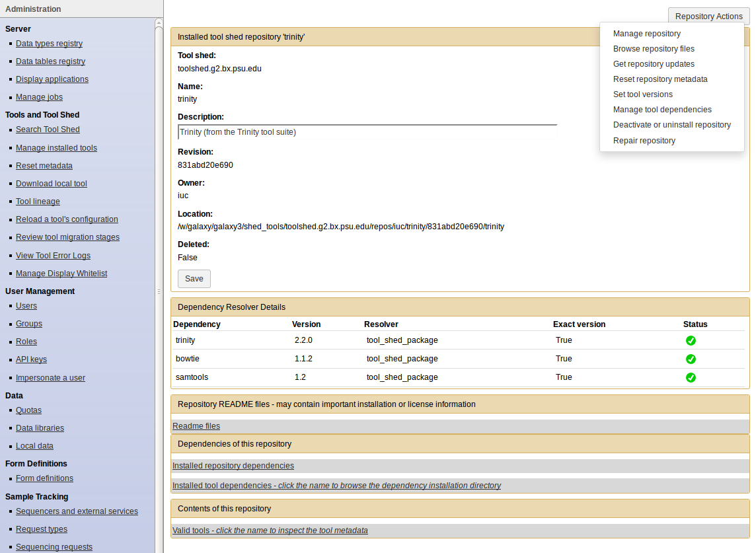Choose Manage repository from the menu
This screenshot has height=553, width=756.
(646, 33)
